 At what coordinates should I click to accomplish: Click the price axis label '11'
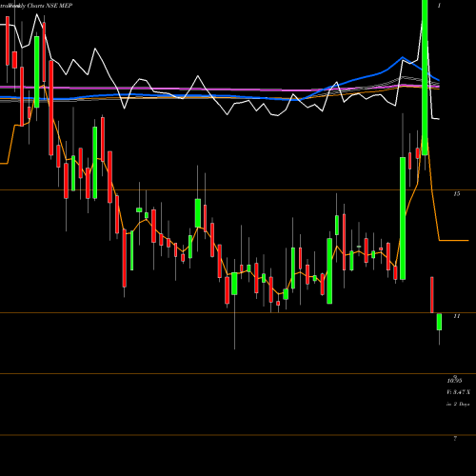pyautogui.click(x=456, y=316)
